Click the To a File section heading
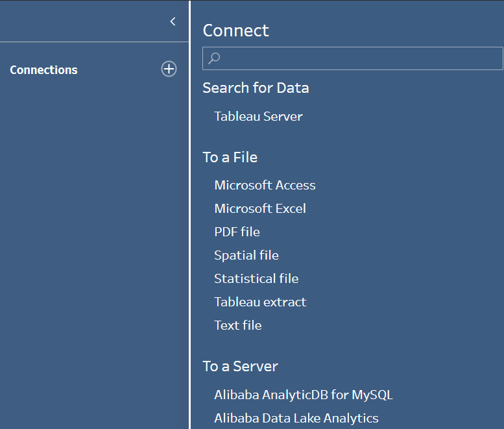The height and width of the screenshot is (429, 504). [230, 157]
